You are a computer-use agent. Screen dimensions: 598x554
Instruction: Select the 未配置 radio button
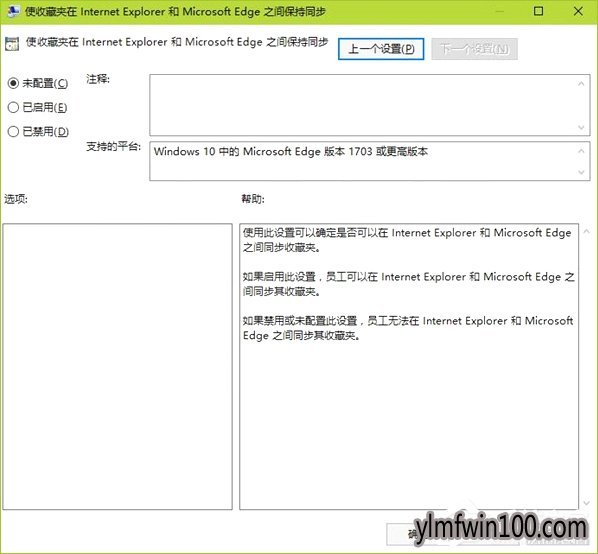(13, 83)
